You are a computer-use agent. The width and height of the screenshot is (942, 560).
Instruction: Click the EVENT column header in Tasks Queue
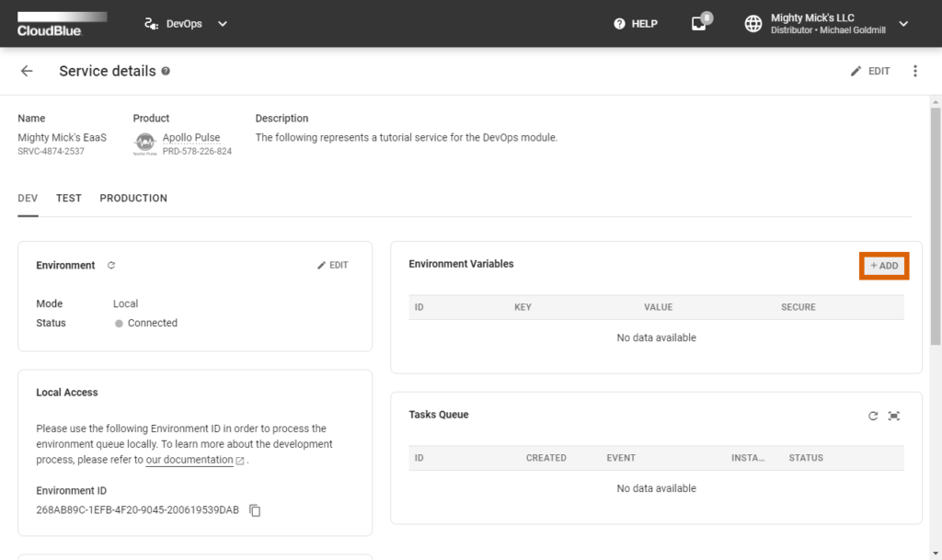tap(621, 458)
